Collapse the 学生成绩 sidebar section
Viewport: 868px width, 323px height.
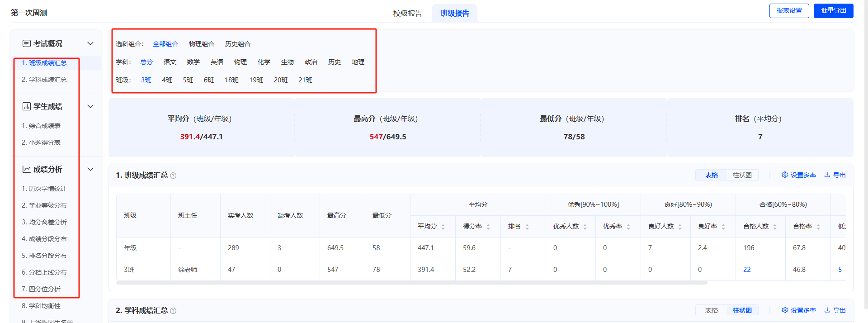90,106
